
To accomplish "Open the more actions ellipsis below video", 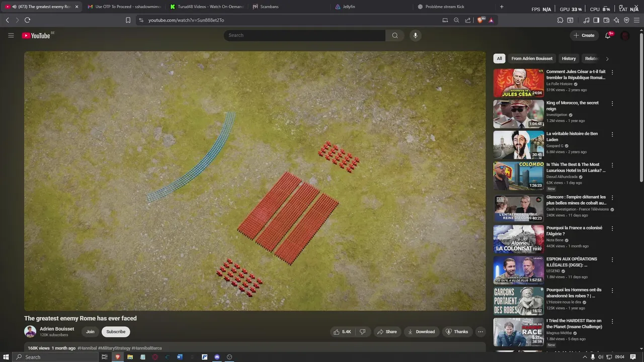I will 480,332.
